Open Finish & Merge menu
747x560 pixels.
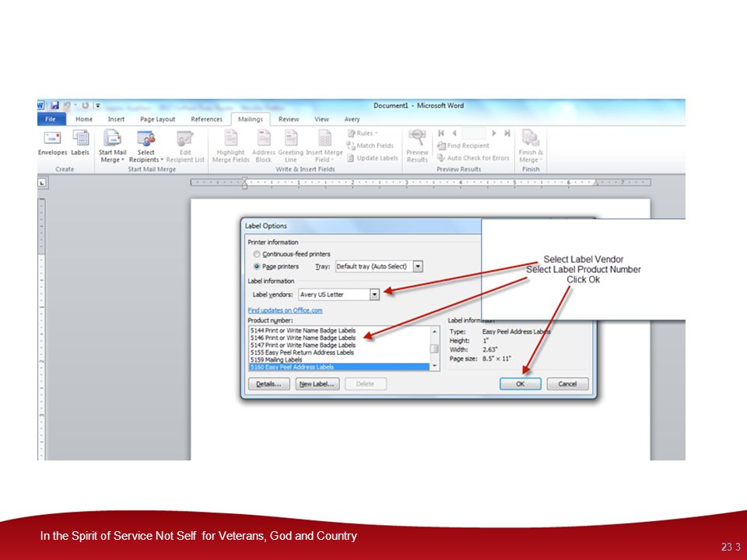[x=531, y=145]
